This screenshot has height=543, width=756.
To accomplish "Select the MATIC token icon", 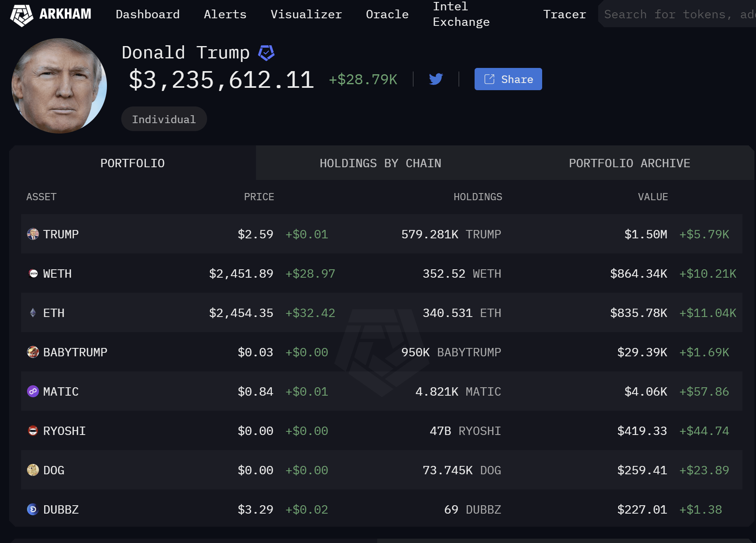I will [x=33, y=391].
